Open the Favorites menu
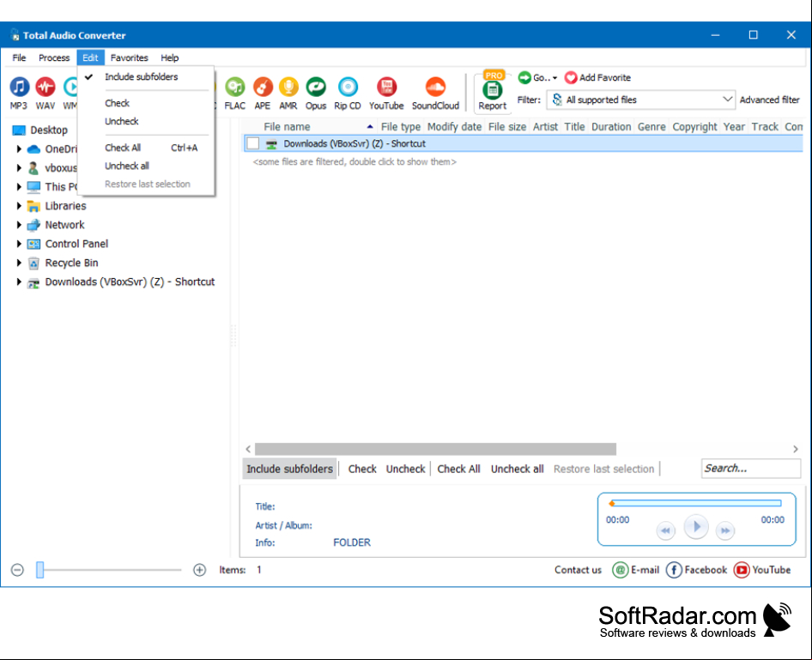The height and width of the screenshot is (660, 812). click(x=129, y=58)
